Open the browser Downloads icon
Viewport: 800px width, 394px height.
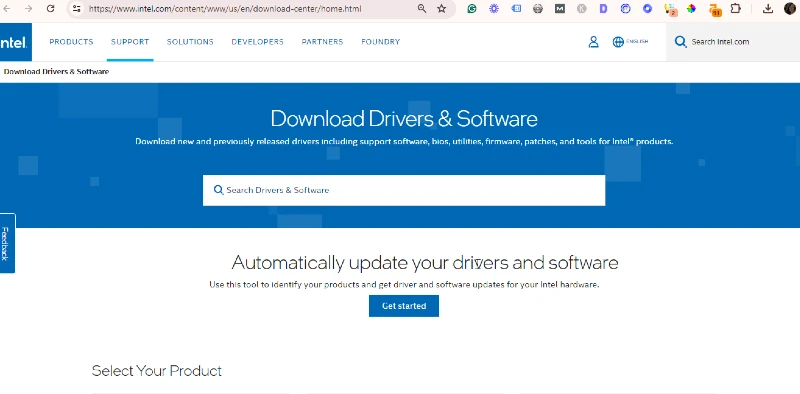768,9
